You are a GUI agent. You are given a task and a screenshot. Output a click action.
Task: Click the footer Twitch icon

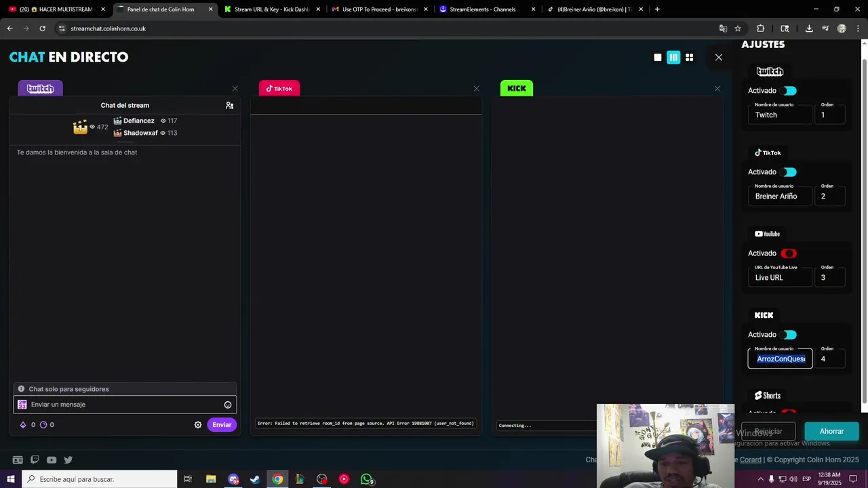click(x=35, y=460)
